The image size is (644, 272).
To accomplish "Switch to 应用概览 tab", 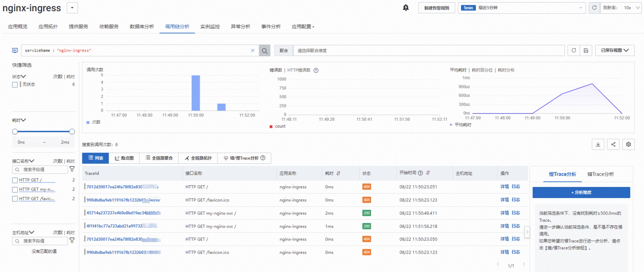I will pos(18,26).
